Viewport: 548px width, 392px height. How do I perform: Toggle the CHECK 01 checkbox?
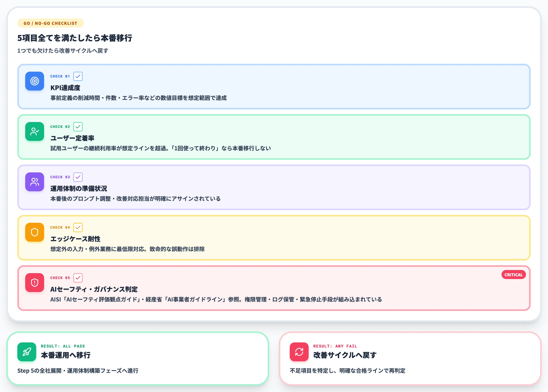click(x=78, y=76)
